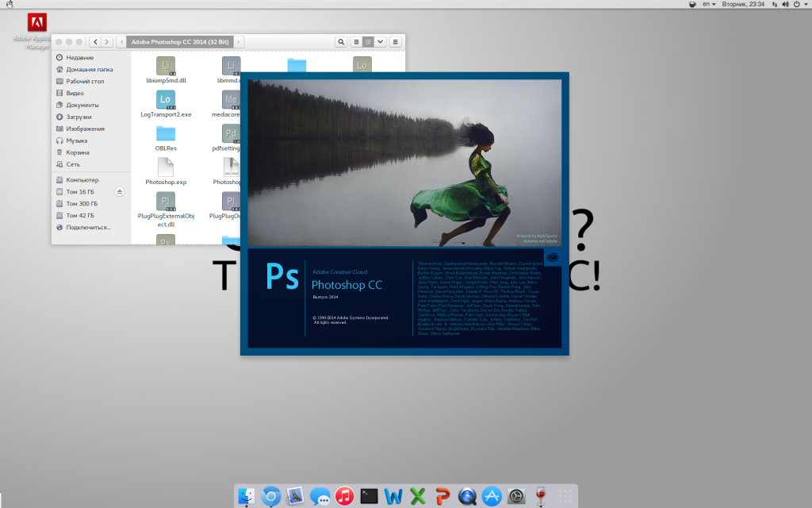This screenshot has height=508, width=812.
Task: Switch file manager to list view
Action: click(x=356, y=42)
